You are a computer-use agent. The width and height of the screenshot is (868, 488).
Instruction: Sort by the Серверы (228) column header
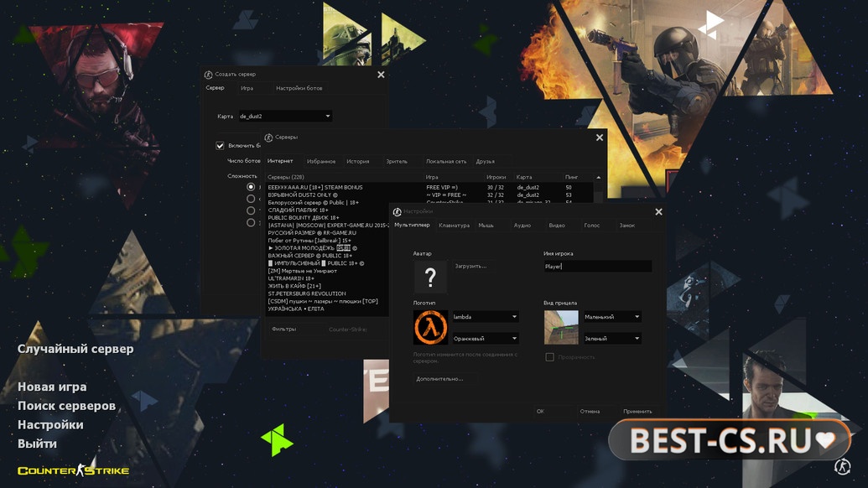[x=343, y=177]
